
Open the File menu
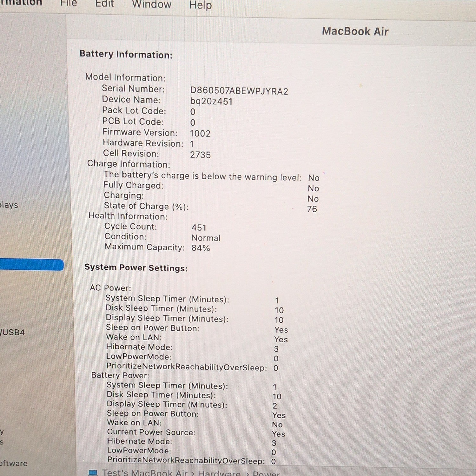click(69, 3)
